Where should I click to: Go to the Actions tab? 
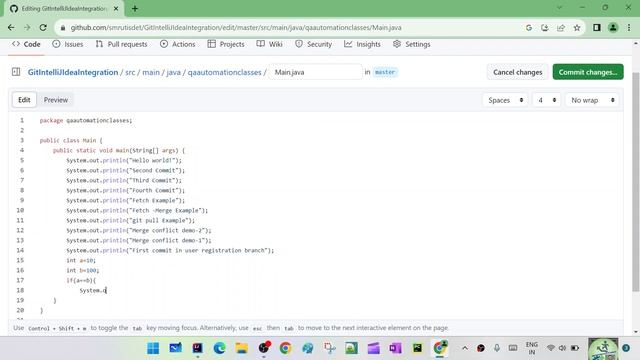coord(178,44)
